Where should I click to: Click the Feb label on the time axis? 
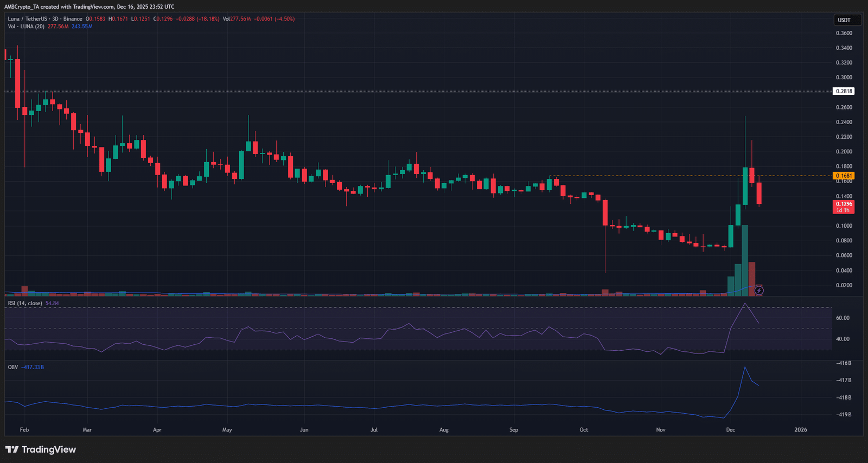(x=24, y=430)
